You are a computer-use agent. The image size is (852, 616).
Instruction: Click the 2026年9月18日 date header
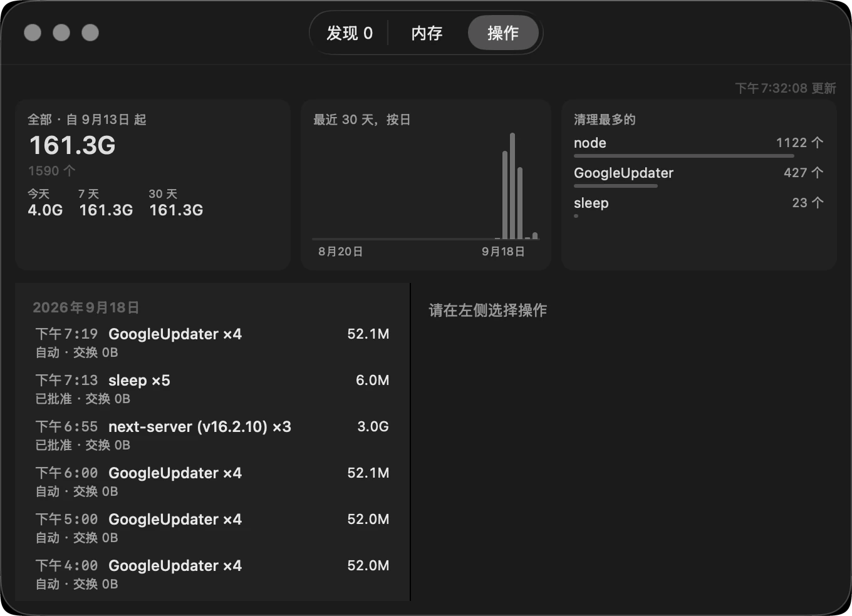[x=86, y=307]
